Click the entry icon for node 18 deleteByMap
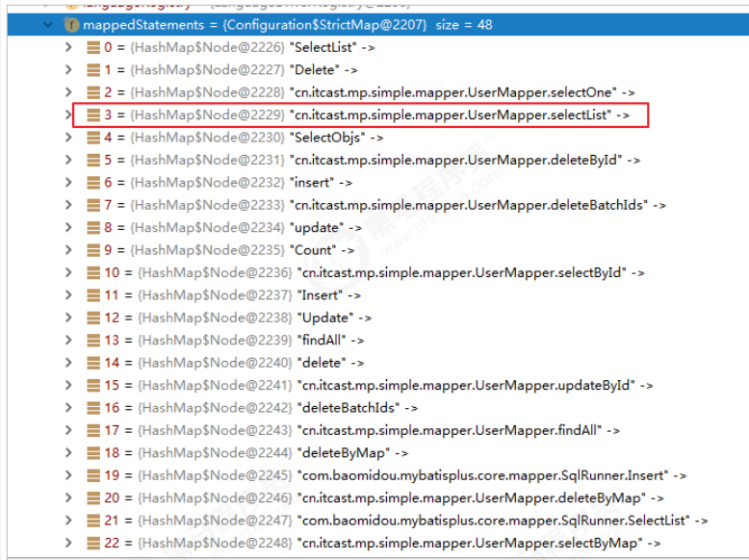Viewport: 749px width, 560px height. pos(93,453)
